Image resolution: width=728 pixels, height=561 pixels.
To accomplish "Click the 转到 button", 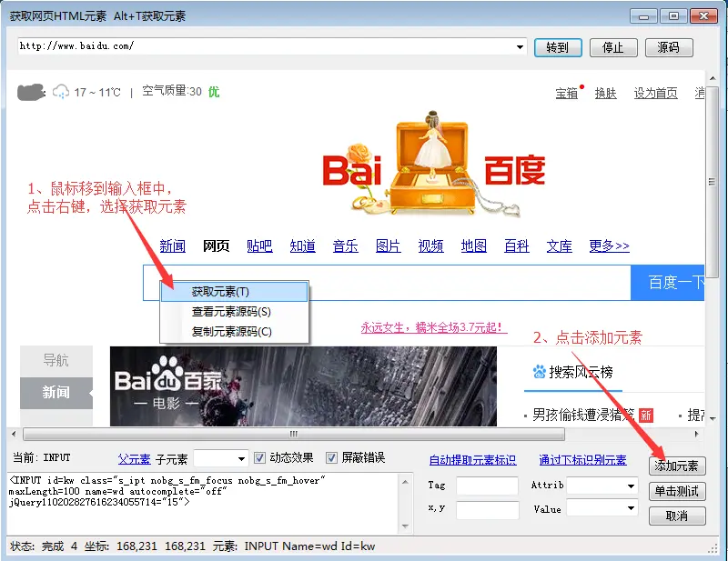I will point(558,47).
